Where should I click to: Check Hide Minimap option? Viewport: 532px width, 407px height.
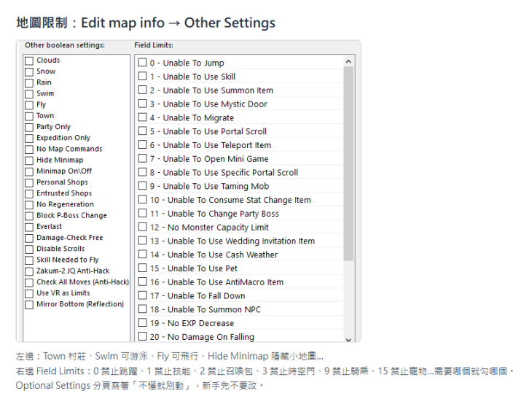coord(29,160)
